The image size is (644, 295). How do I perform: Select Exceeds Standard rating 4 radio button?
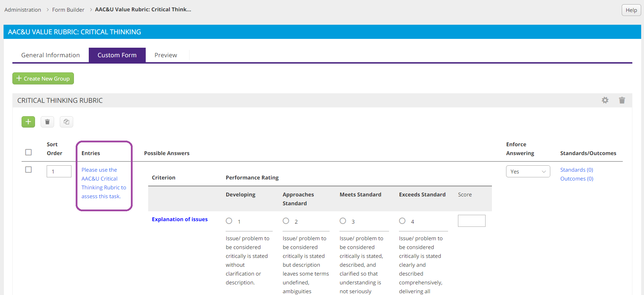pyautogui.click(x=402, y=221)
